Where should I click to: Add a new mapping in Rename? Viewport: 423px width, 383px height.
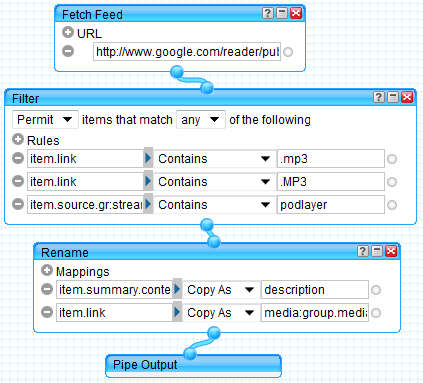click(x=47, y=270)
